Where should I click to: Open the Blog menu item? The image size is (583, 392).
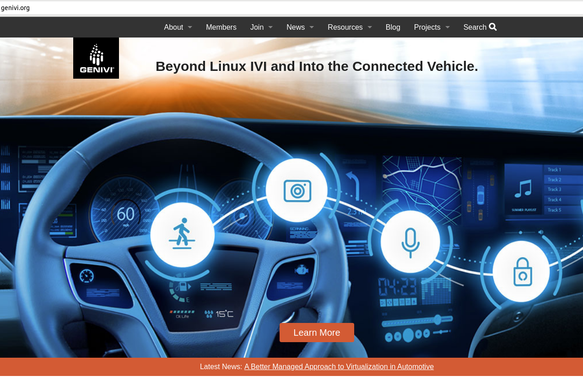393,27
